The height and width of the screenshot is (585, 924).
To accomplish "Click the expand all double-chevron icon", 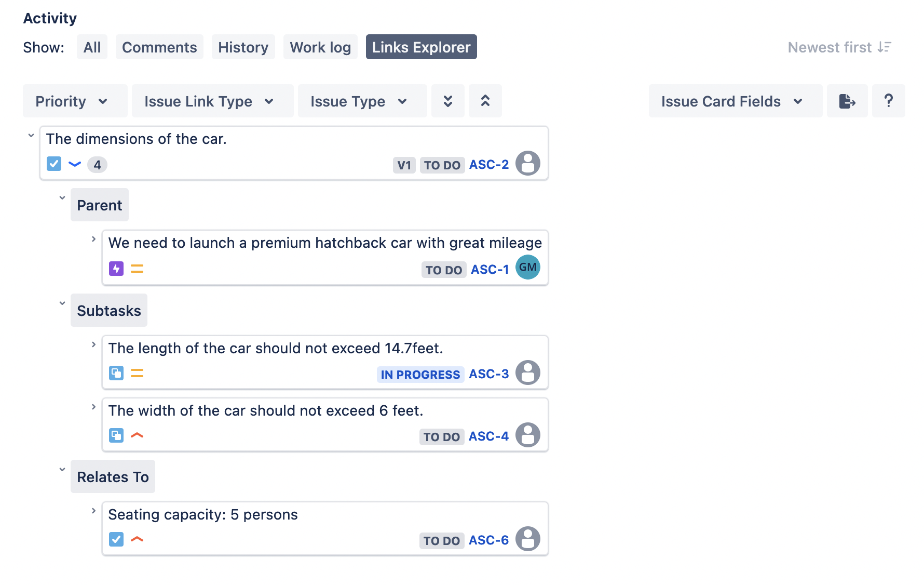I will (x=447, y=101).
